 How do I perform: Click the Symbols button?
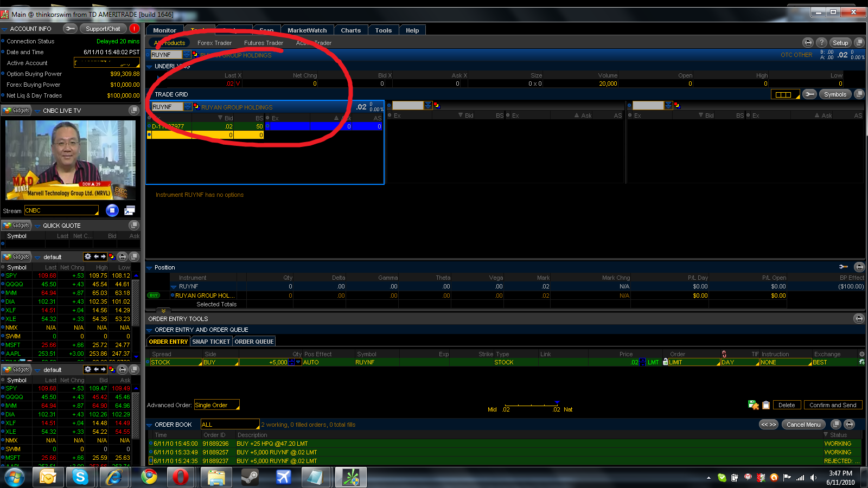pos(835,94)
